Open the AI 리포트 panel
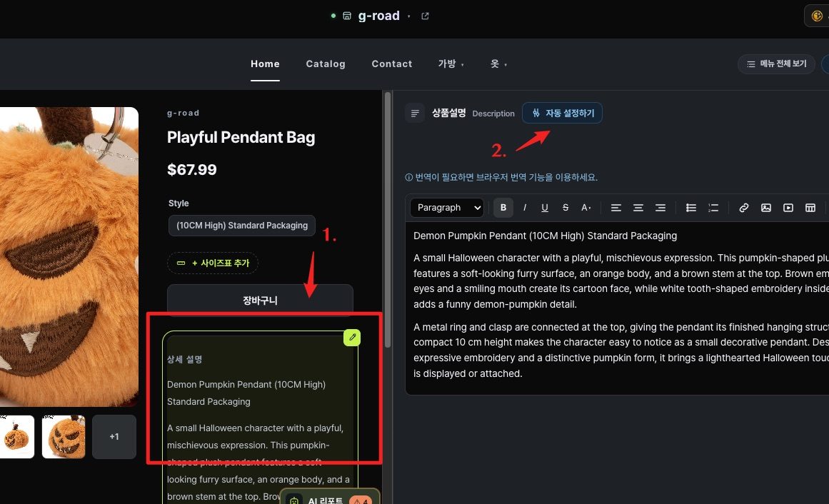 pyautogui.click(x=330, y=498)
